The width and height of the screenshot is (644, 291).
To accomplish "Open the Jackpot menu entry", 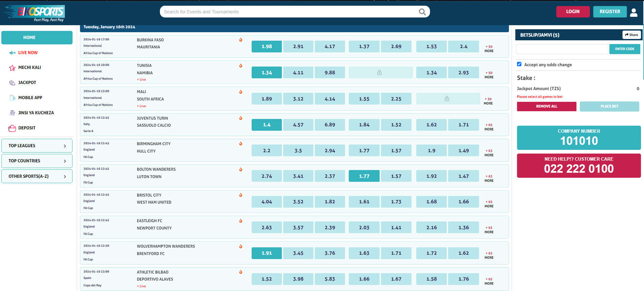I will tap(27, 83).
